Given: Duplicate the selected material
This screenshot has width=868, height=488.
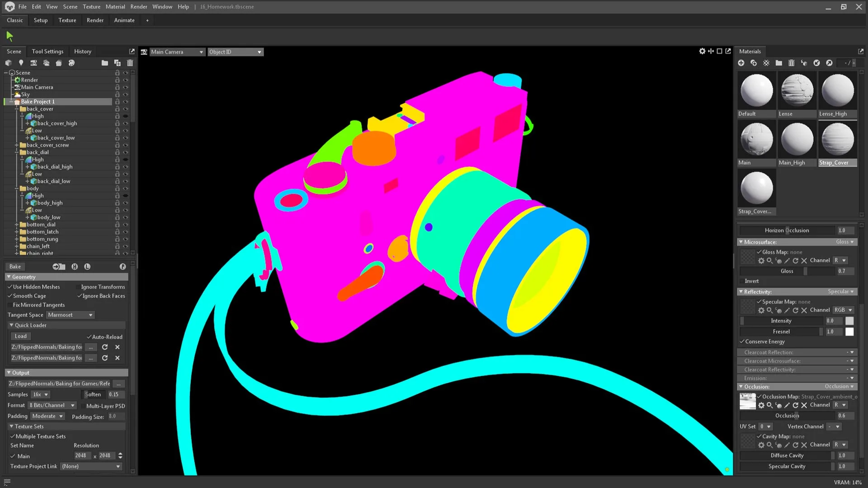Looking at the screenshot, I should 754,63.
